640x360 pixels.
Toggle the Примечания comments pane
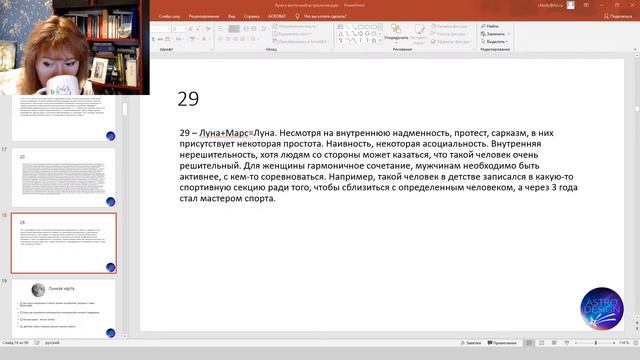pyautogui.click(x=502, y=343)
